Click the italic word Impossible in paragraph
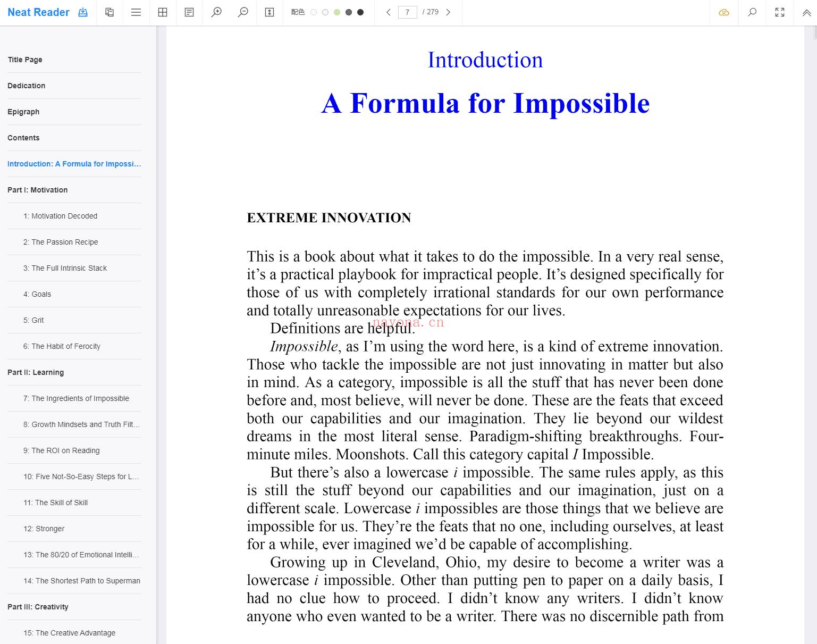817x644 pixels. [x=304, y=347]
